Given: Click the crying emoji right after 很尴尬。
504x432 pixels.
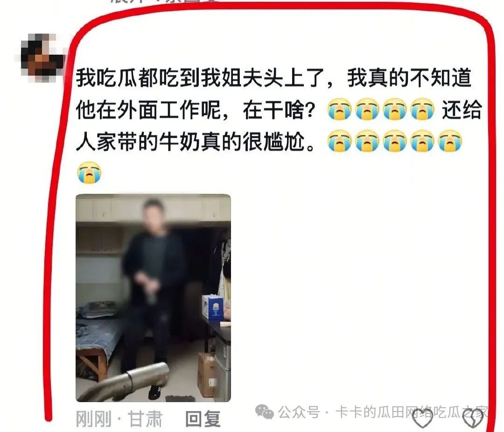Looking at the screenshot, I should [x=339, y=141].
